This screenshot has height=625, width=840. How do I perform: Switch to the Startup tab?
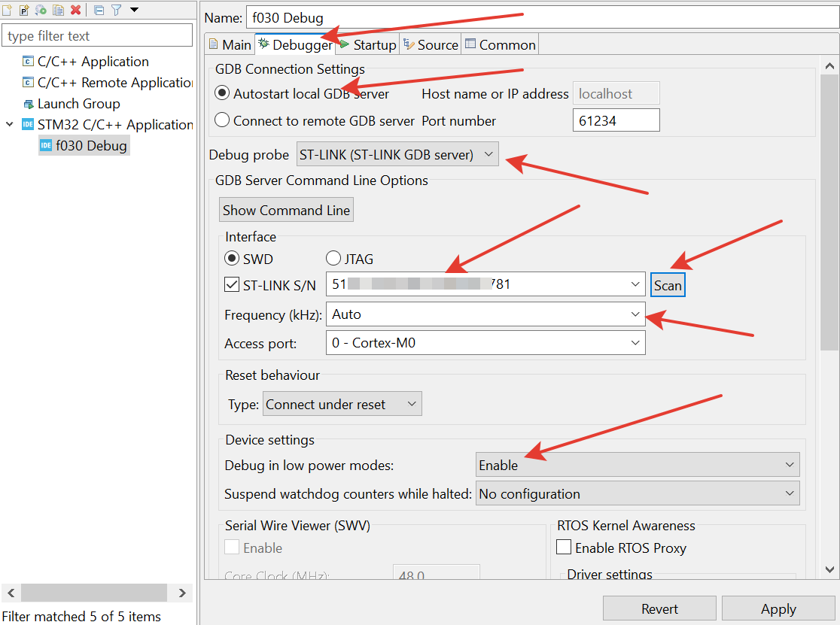(367, 45)
